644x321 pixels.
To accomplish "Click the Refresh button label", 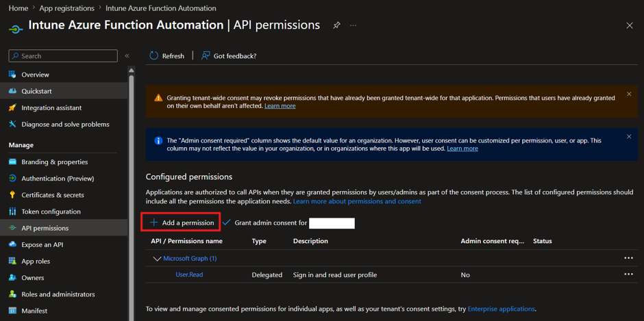I will coord(173,56).
